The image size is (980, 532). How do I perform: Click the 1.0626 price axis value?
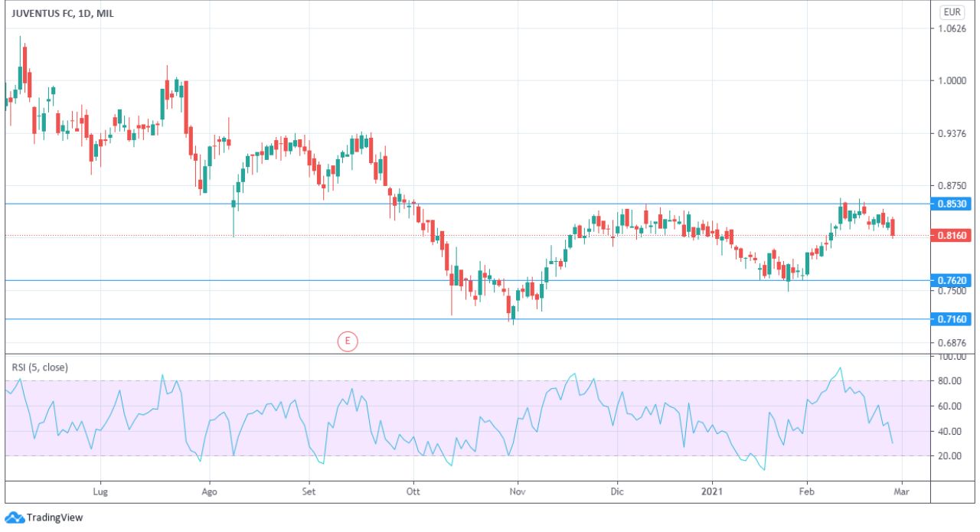(952, 29)
